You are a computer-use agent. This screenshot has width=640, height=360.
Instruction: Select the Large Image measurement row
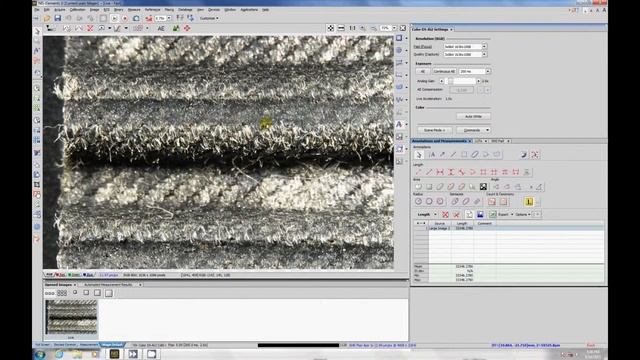[516, 229]
